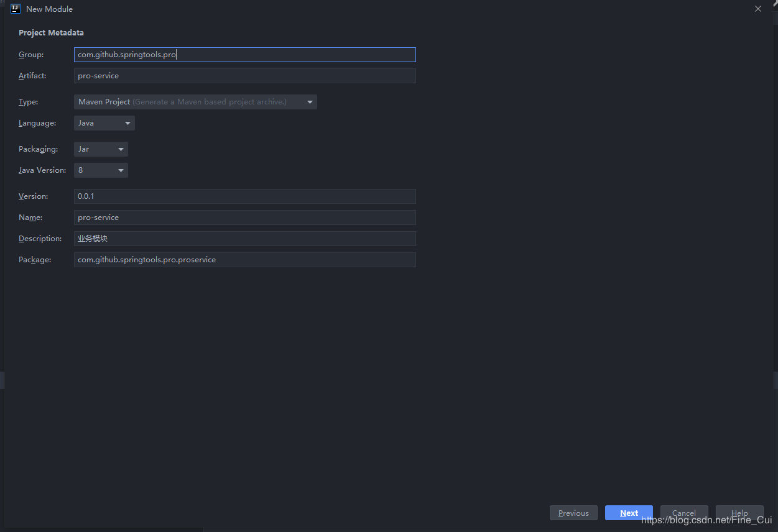This screenshot has height=532, width=778.
Task: Click the New Module window title
Action: tap(49, 9)
